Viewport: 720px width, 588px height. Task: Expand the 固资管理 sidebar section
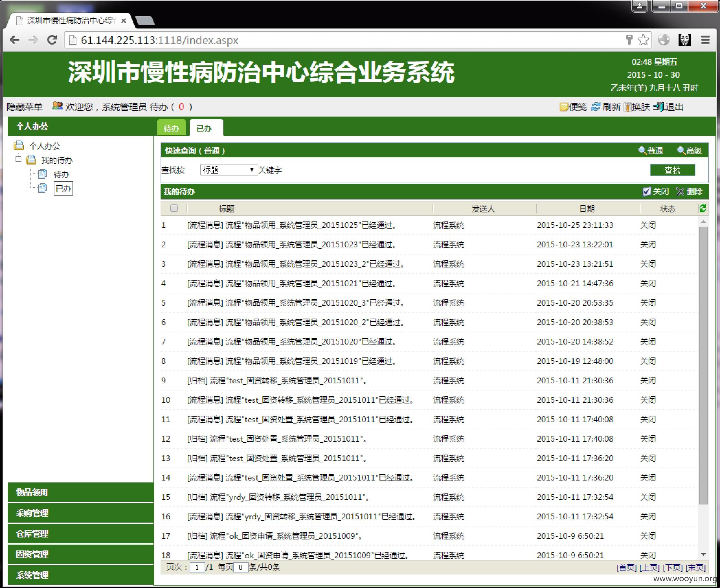(x=81, y=554)
